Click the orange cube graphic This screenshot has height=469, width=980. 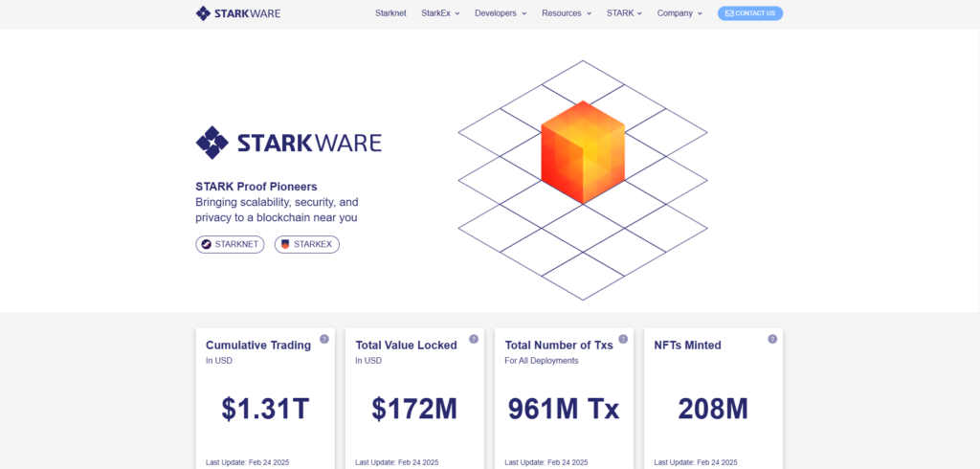tap(583, 152)
